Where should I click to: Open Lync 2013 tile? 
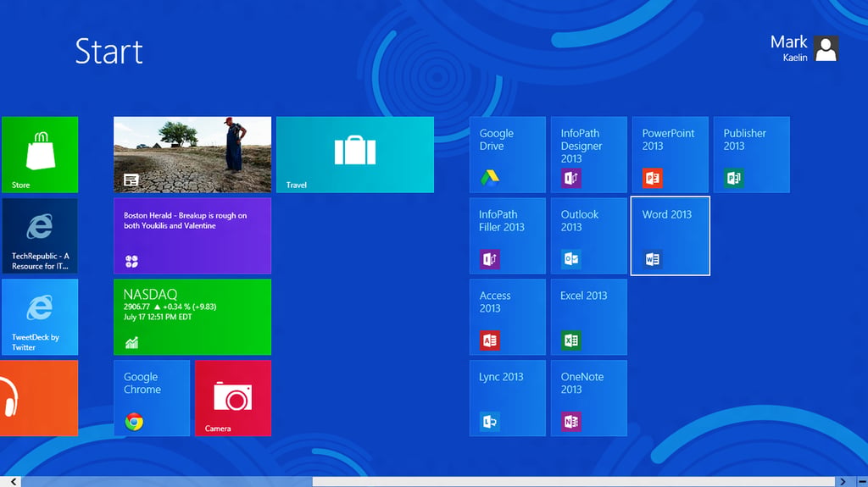point(508,398)
